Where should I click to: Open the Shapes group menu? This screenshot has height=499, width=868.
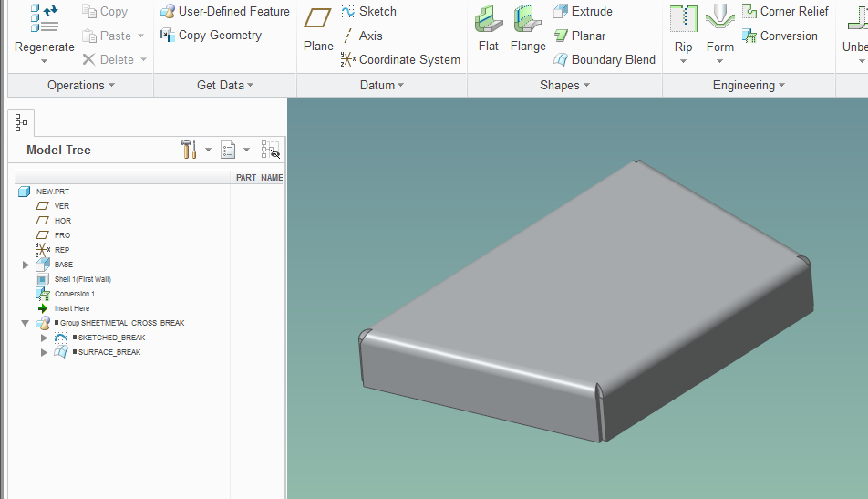pyautogui.click(x=564, y=86)
